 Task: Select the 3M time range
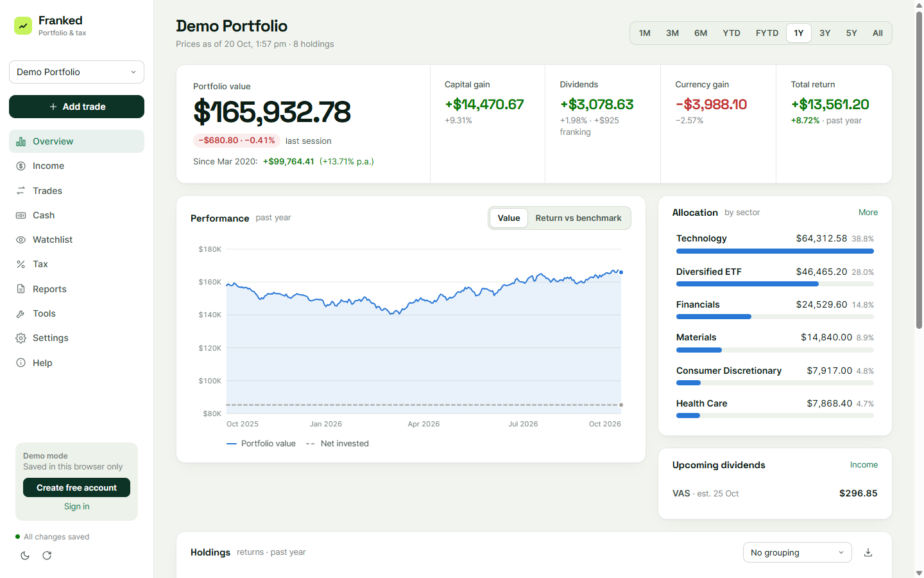[x=672, y=33]
